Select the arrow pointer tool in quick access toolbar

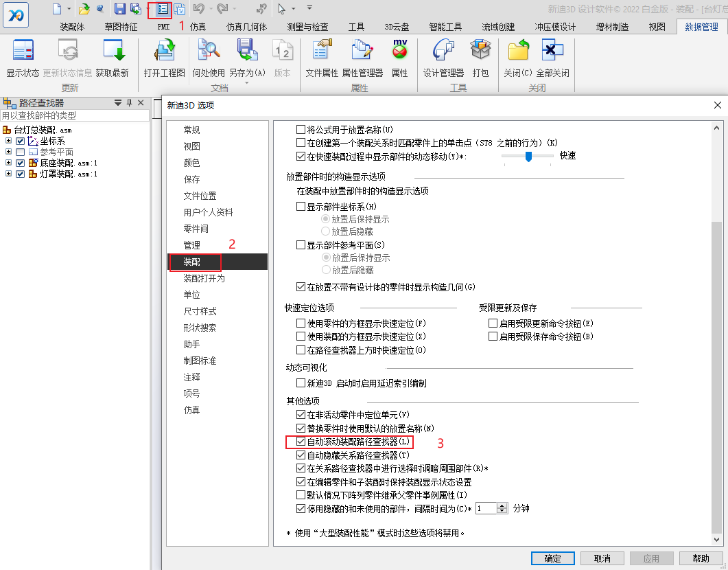tap(281, 8)
